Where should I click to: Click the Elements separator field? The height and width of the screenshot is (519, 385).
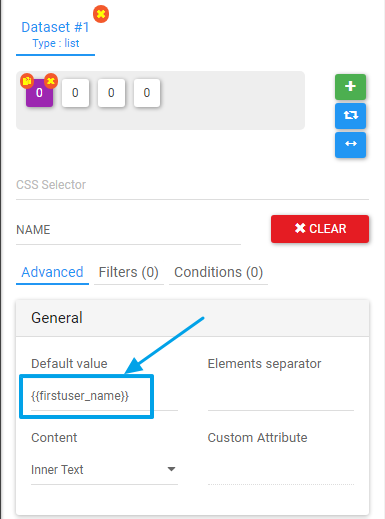tap(281, 396)
